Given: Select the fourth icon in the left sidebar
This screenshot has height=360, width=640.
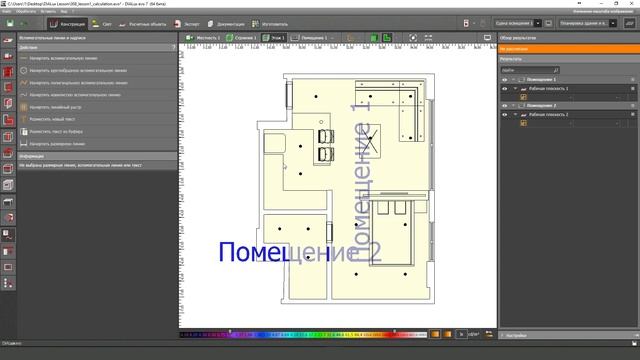Looking at the screenshot, I should [8, 88].
